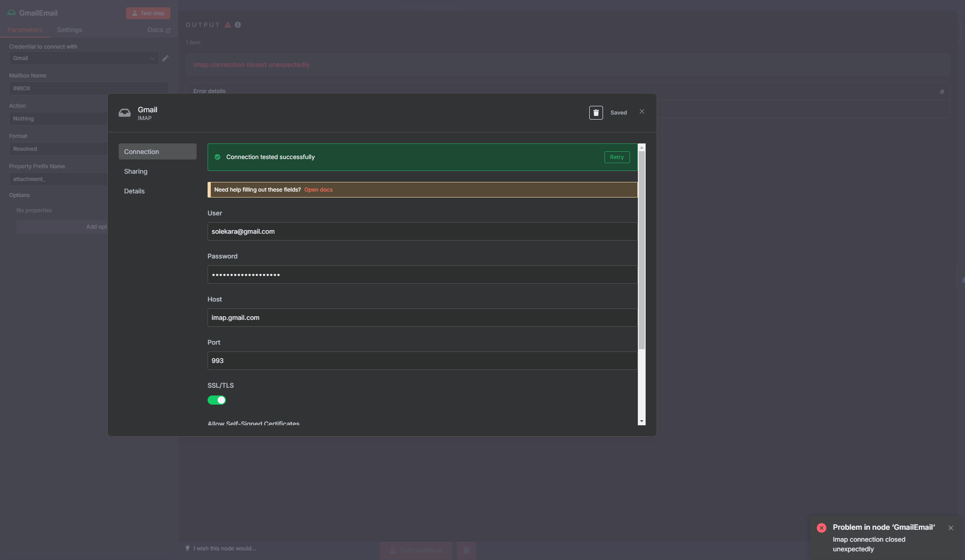Expand the Gmail credential dropdown
Screen dimensions: 965x560
[x=84, y=58]
